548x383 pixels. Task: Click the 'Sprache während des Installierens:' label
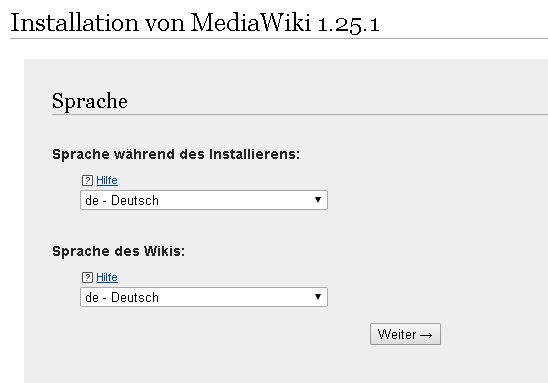(x=176, y=154)
